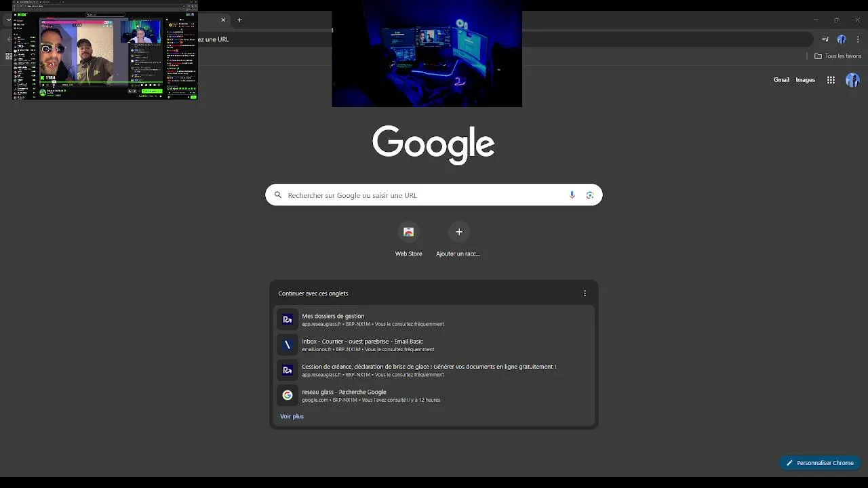This screenshot has height=488, width=868.
Task: Minimize the Chrome window
Action: 816,20
